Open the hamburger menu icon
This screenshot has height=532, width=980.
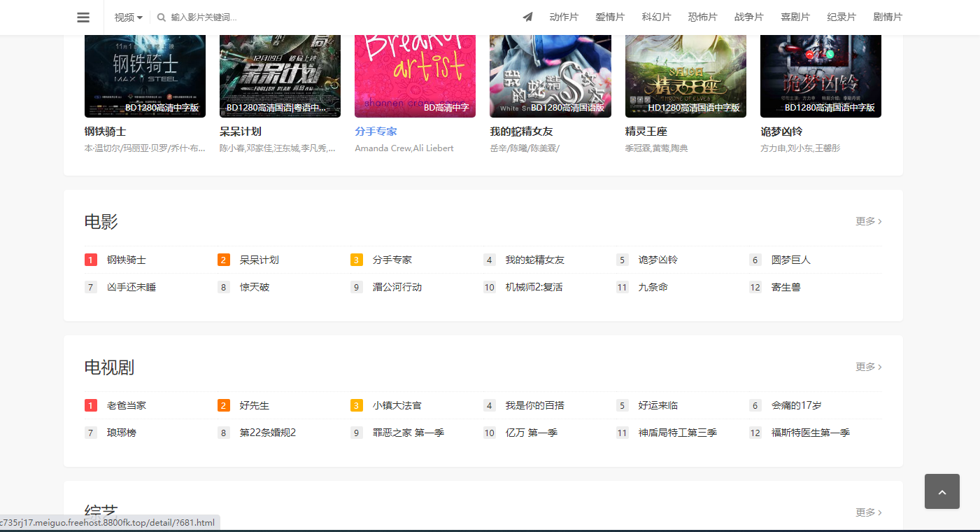point(83,17)
